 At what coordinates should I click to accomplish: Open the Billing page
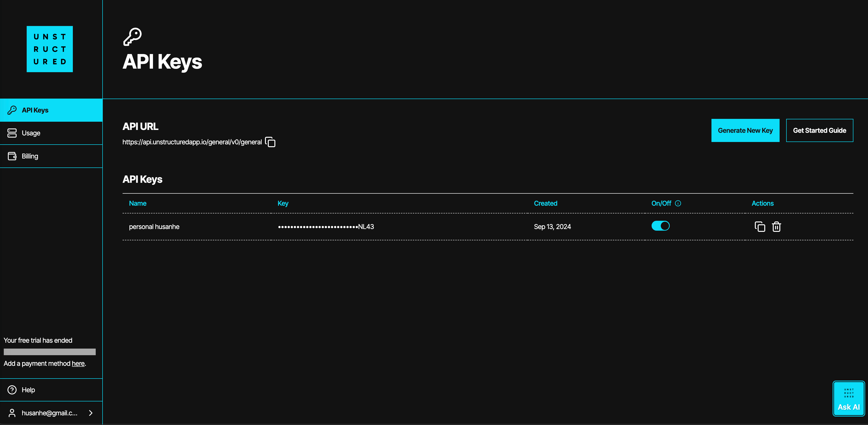click(51, 156)
